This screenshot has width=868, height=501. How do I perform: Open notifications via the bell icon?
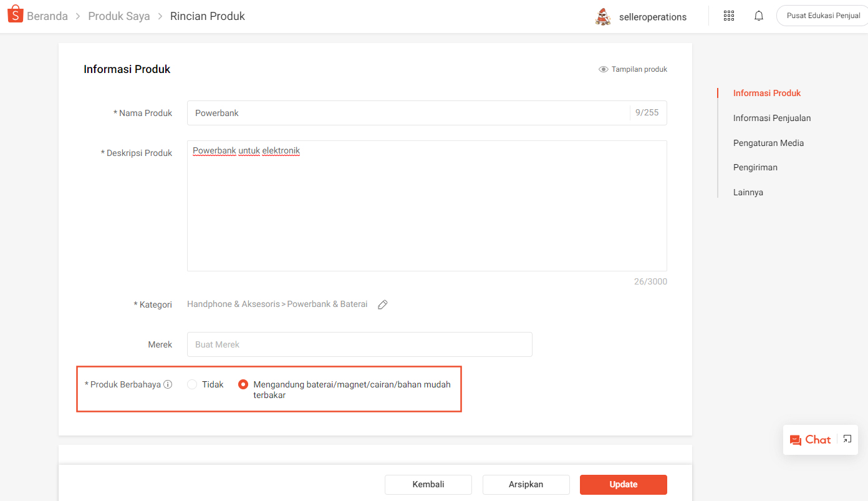click(x=758, y=15)
